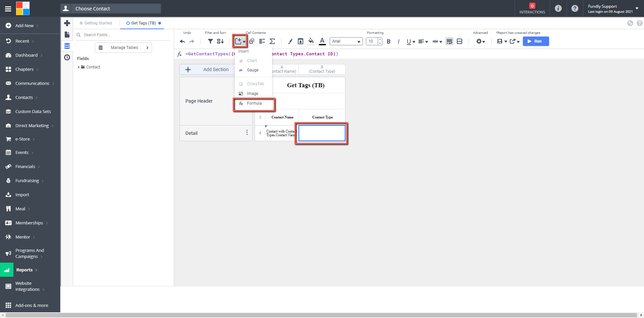The height and width of the screenshot is (318, 644).
Task: Open the Fundly Support user dropdown
Action: (613, 9)
